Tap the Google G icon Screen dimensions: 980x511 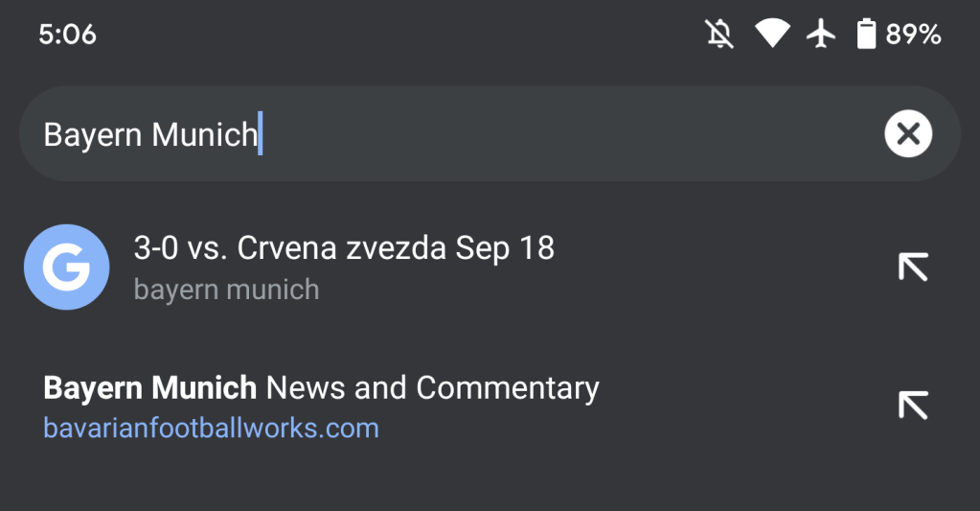[x=66, y=267]
